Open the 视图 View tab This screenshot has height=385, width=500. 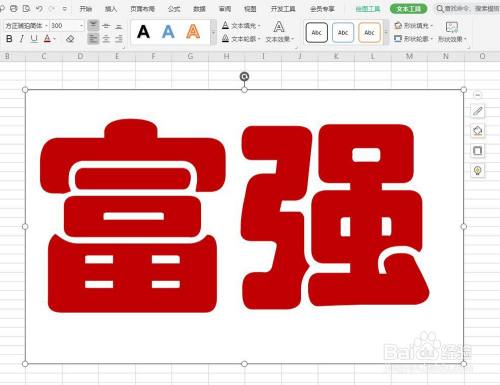[x=250, y=9]
